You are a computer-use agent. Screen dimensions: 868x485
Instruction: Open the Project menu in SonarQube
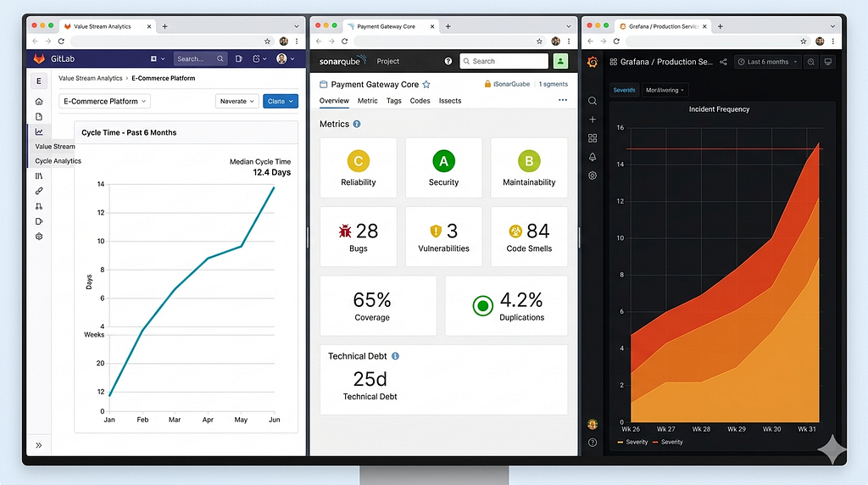pos(388,61)
